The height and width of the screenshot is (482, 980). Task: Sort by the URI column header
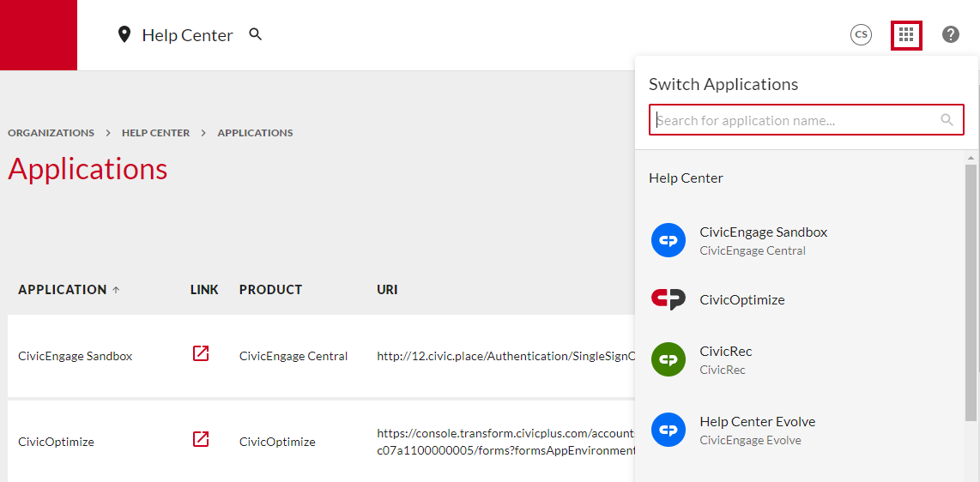[387, 290]
